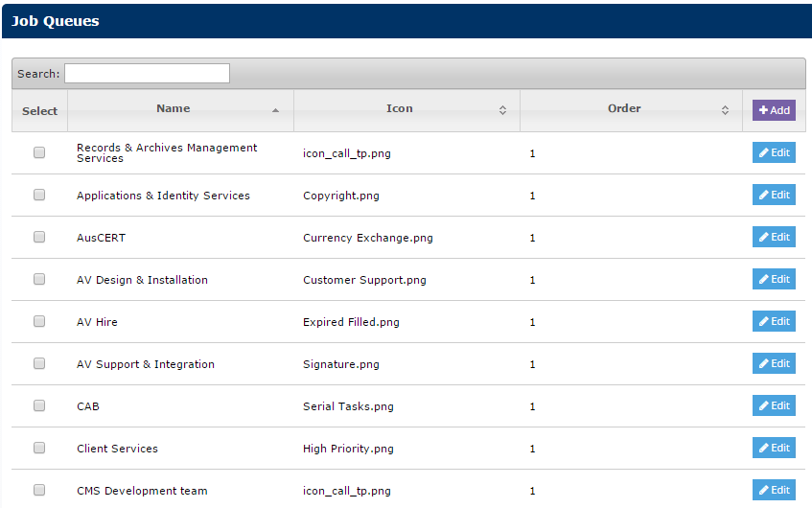Viewport: 812px width, 508px height.
Task: Focus the Search input field
Action: [x=147, y=74]
